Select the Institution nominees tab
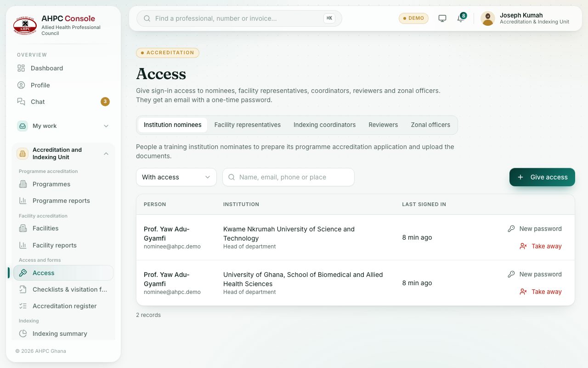Screen dimensions: 588x368 point(173,125)
